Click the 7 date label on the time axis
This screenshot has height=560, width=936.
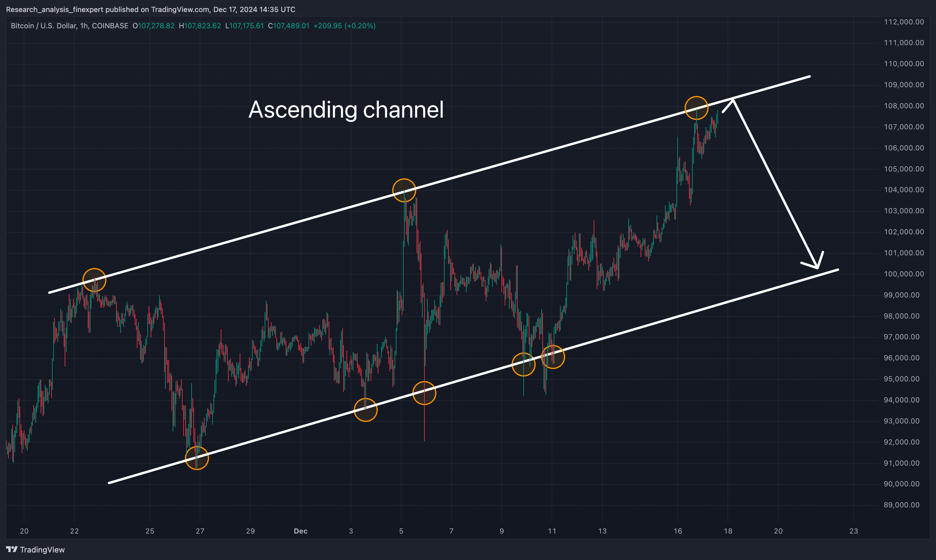[451, 531]
